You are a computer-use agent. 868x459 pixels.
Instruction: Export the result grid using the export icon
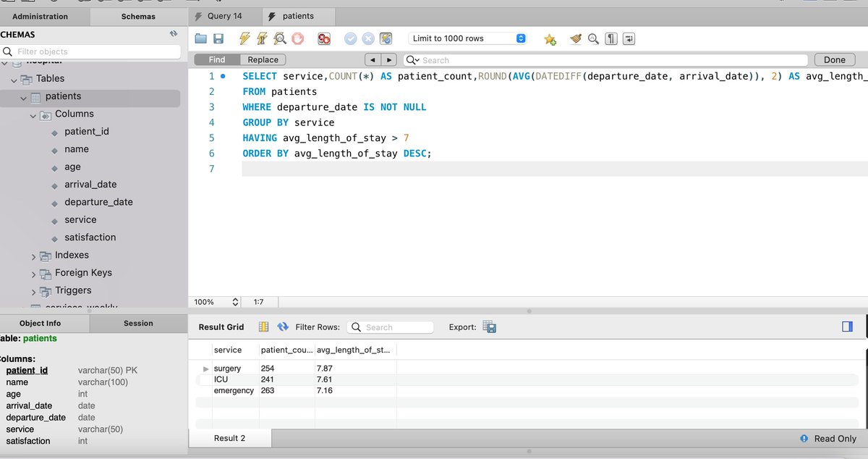[x=489, y=327]
